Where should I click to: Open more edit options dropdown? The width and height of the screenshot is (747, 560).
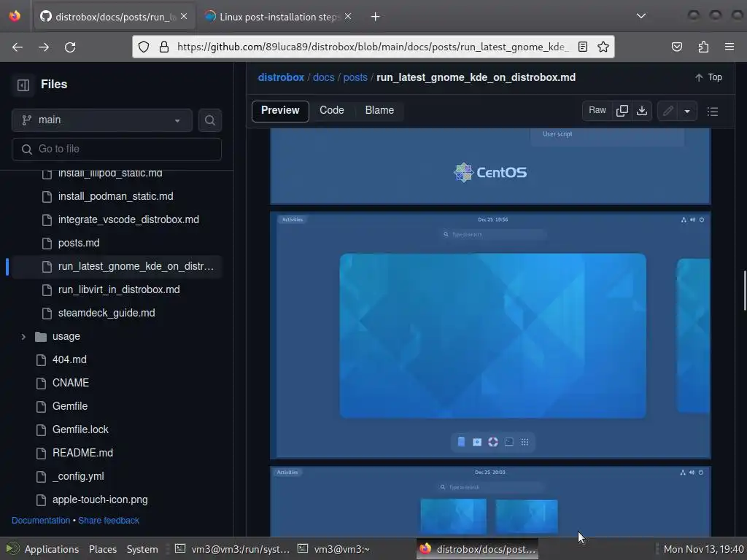(x=687, y=112)
